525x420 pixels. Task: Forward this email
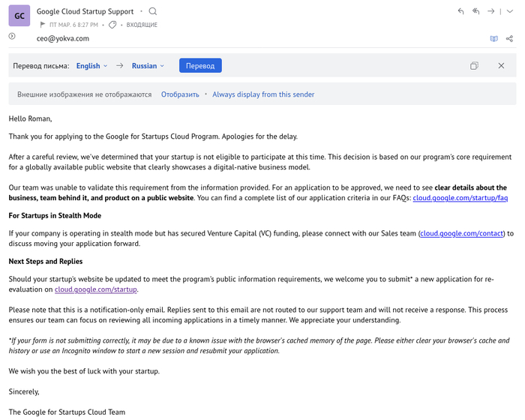tap(490, 11)
